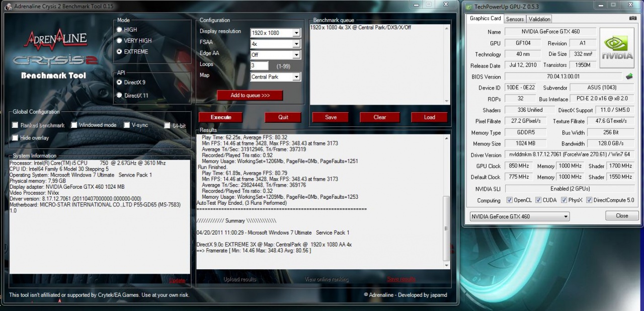Toggle CUDA checkbox in GPU-Z
Screen dimensions: 644x311
tap(538, 200)
